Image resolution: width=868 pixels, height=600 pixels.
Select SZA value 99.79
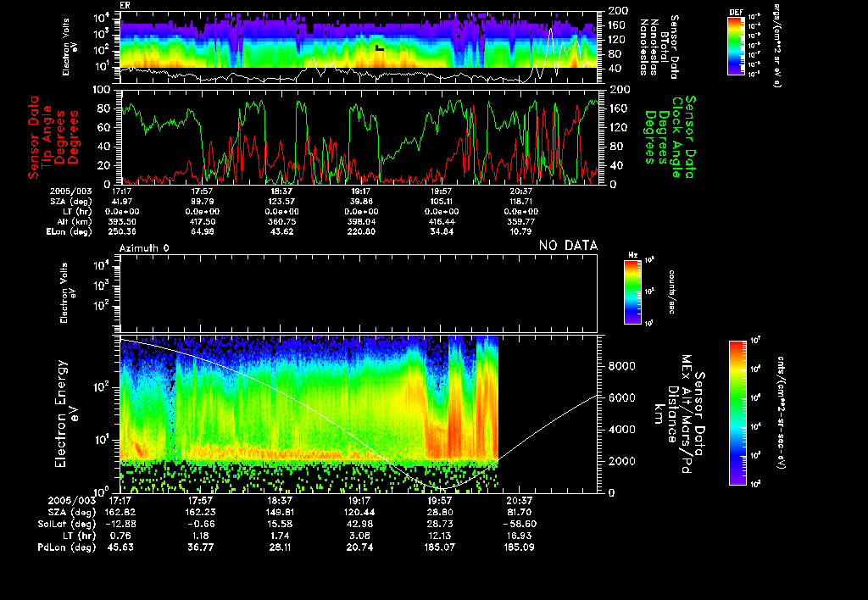point(203,202)
